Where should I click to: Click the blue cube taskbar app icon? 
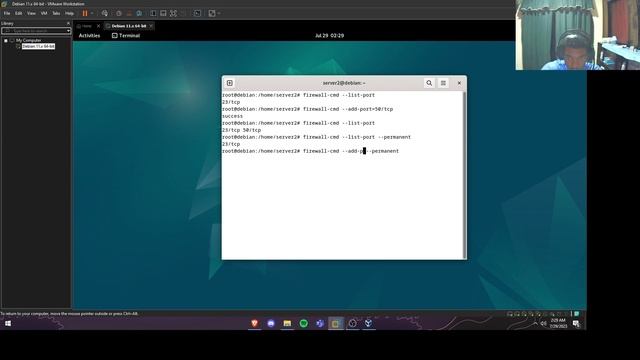[369, 324]
